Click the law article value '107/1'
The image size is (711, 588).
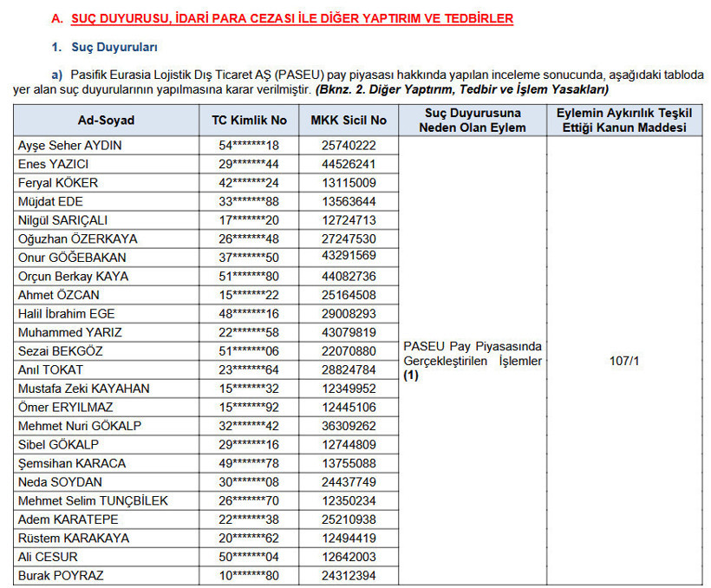pos(624,361)
